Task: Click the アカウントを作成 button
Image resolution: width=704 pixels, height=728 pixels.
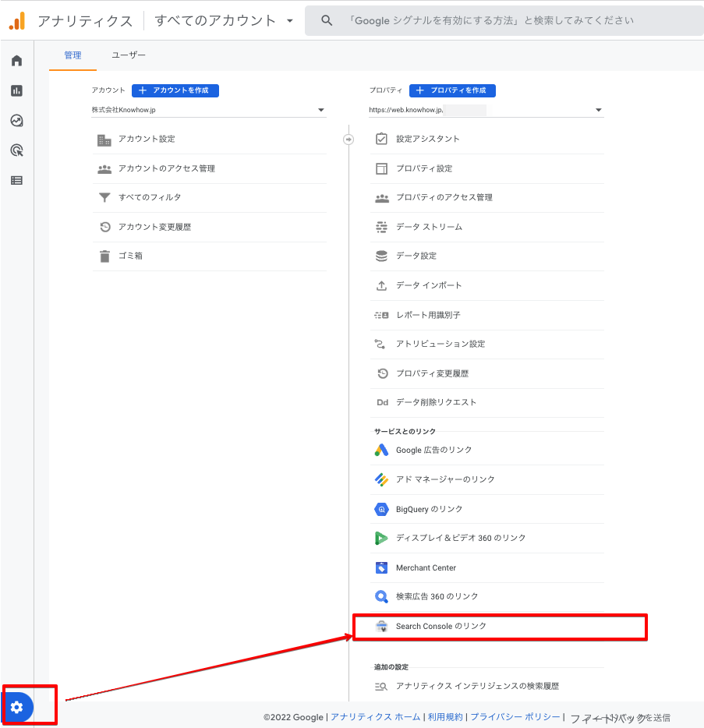Action: pos(175,90)
